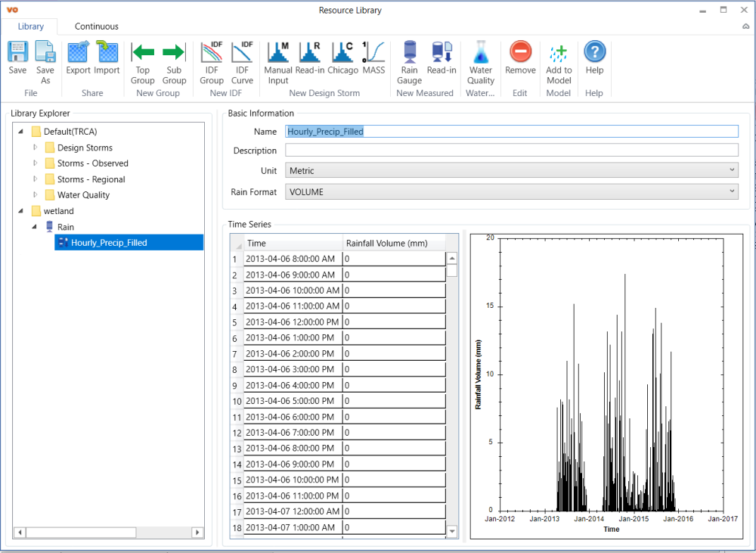Select the Library ribbon tab
756x553 pixels.
pyautogui.click(x=31, y=26)
